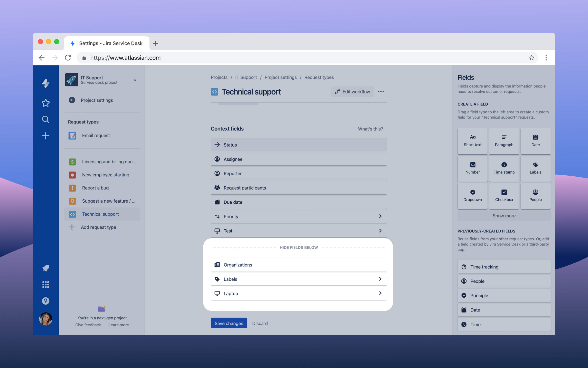Open starred items via star sidebar icon

pos(46,103)
